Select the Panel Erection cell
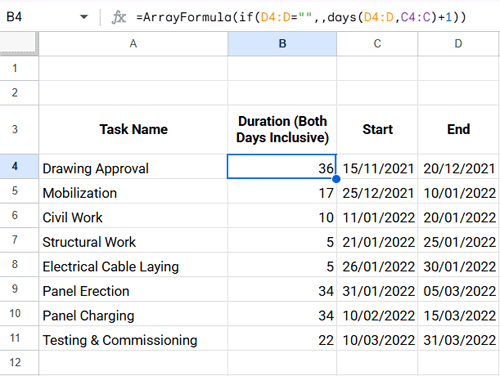The image size is (500, 376). 133,289
